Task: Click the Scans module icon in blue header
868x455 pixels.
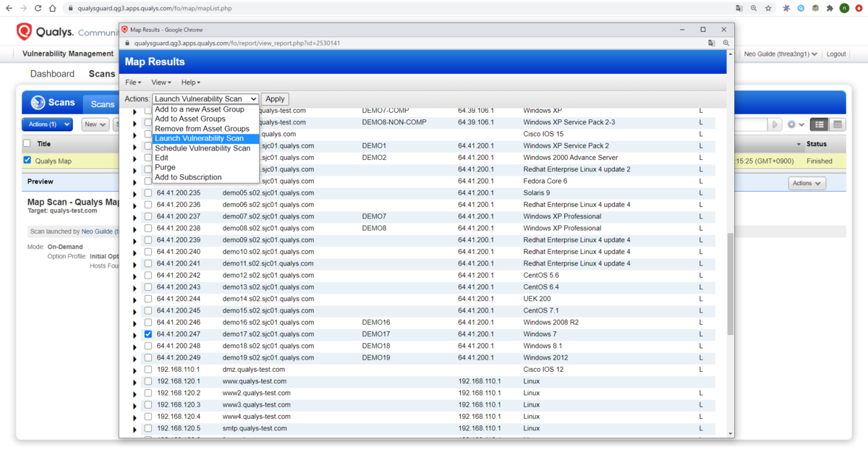Action: [38, 103]
